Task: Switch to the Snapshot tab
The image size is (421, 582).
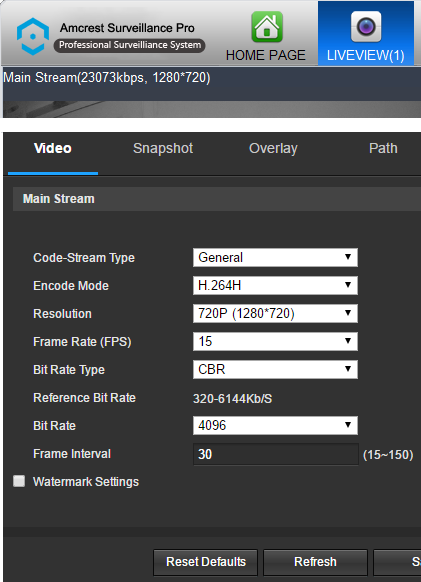Action: [x=163, y=148]
